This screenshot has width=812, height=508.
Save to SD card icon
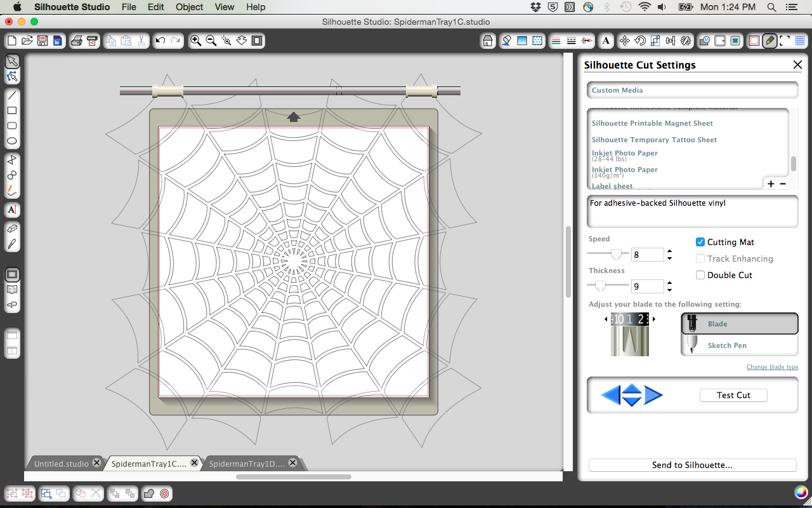click(x=58, y=41)
